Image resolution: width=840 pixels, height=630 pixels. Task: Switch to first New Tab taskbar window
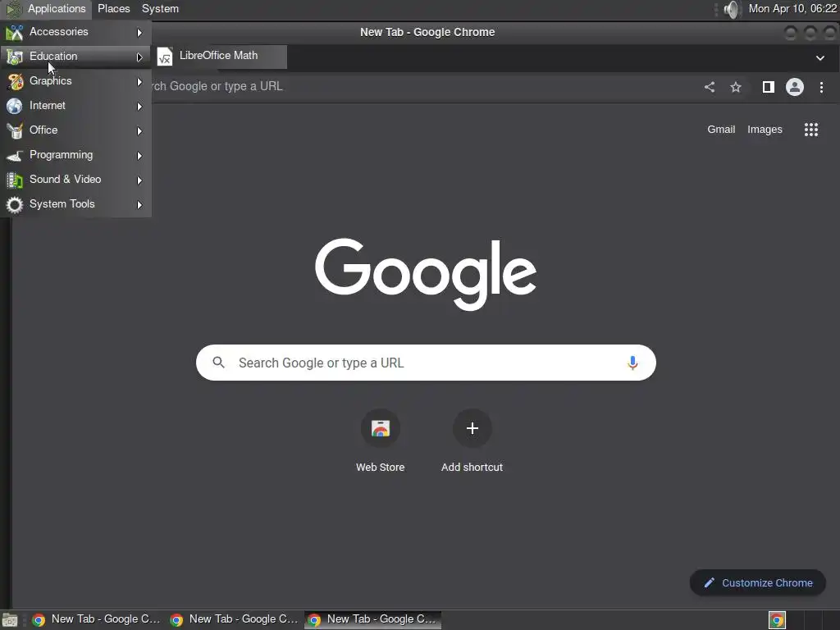click(x=97, y=620)
